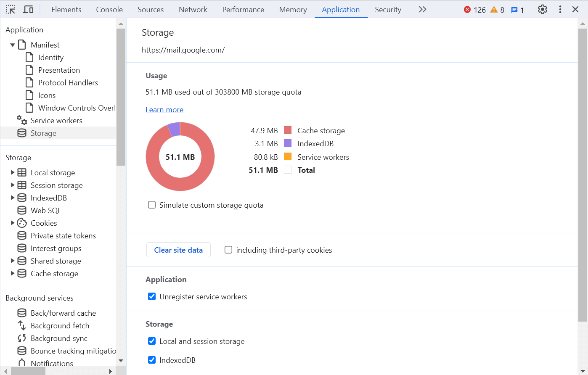The width and height of the screenshot is (588, 375).
Task: Expand the Local storage tree node
Action: (13, 172)
